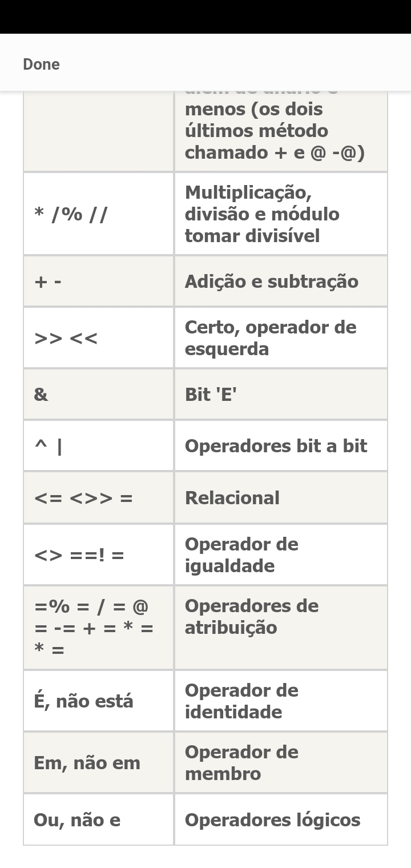The image size is (411, 868).
Task: Select the "É, não está" cell
Action: tap(83, 701)
